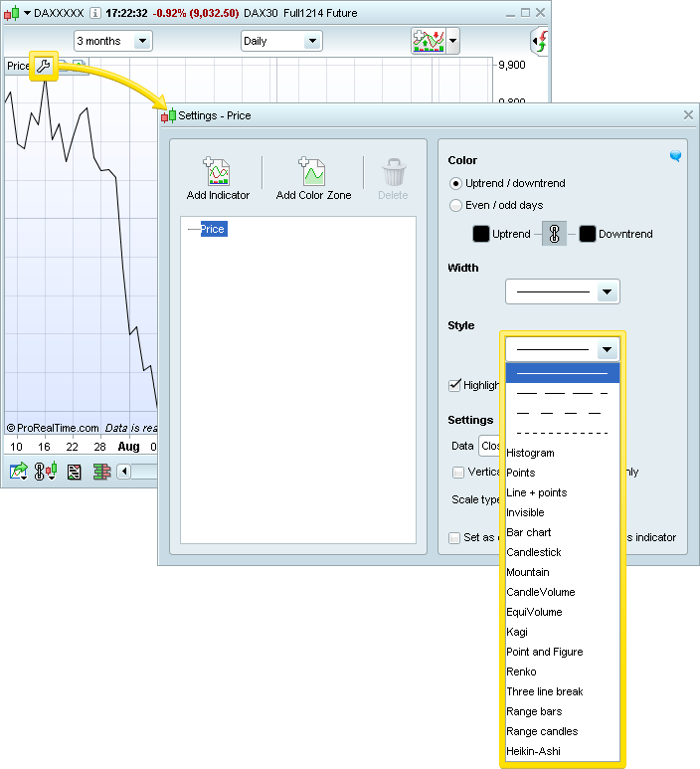The image size is (700, 769).
Task: Toggle the Highlight checkbox
Action: (455, 385)
